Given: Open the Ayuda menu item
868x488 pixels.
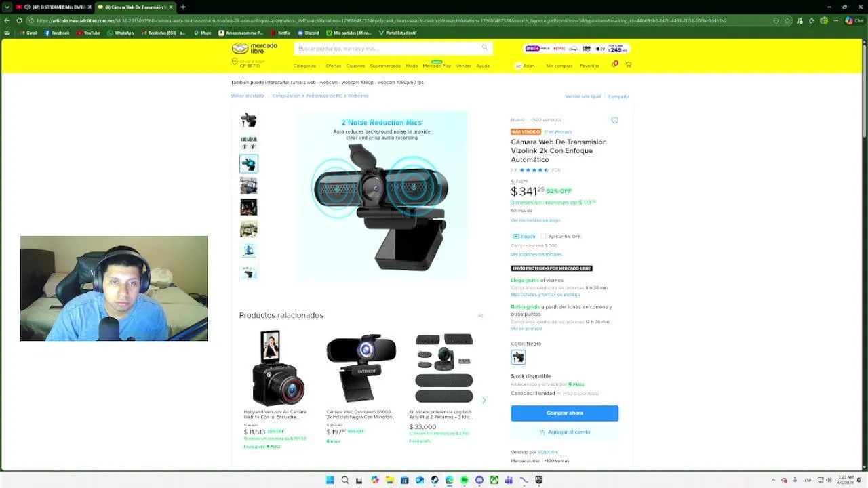Looking at the screenshot, I should click(483, 66).
